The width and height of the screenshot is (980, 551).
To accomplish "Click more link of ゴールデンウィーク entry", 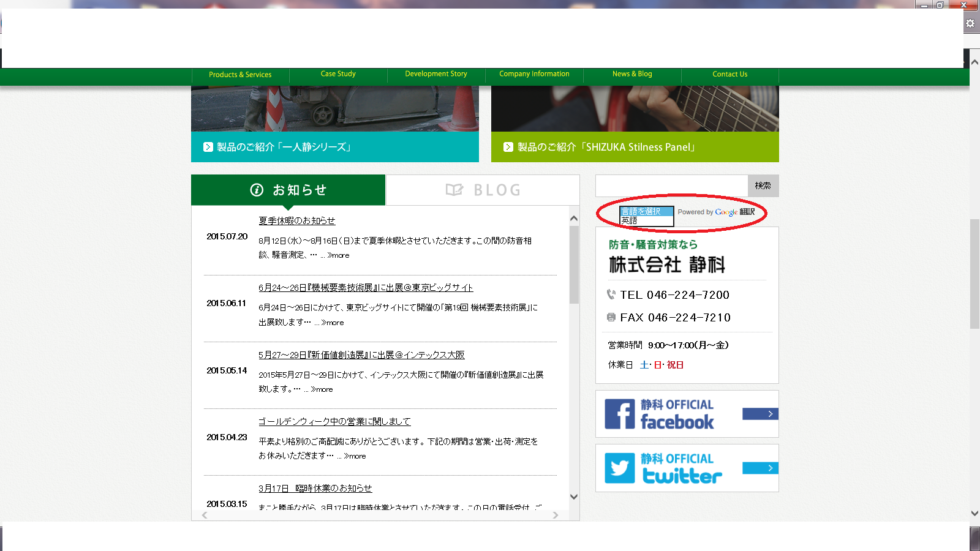I will [355, 456].
